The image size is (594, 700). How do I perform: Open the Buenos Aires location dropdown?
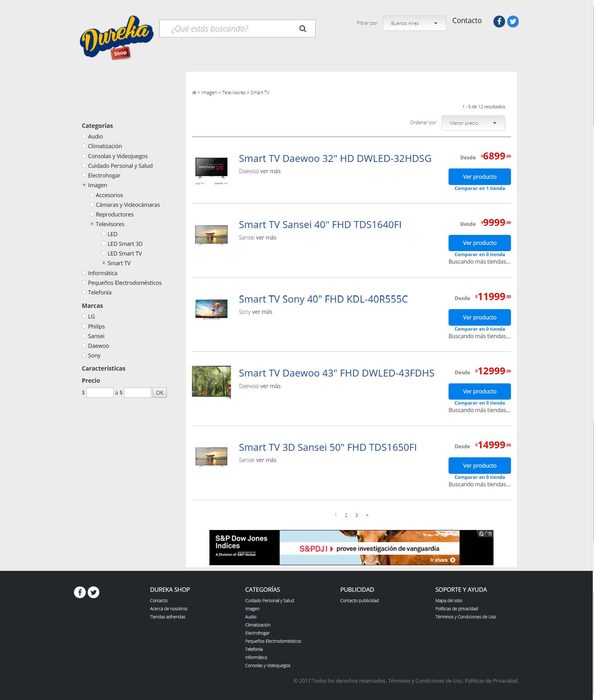pos(414,23)
